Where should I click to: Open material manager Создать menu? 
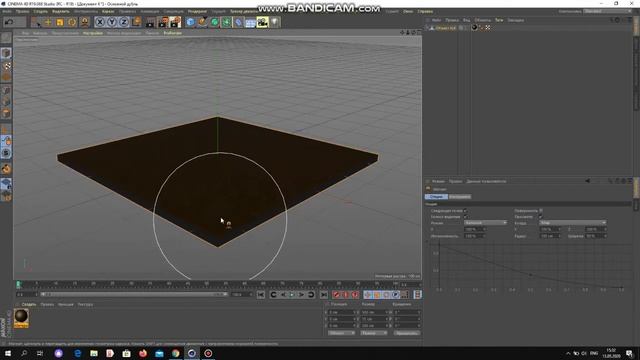coord(29,304)
